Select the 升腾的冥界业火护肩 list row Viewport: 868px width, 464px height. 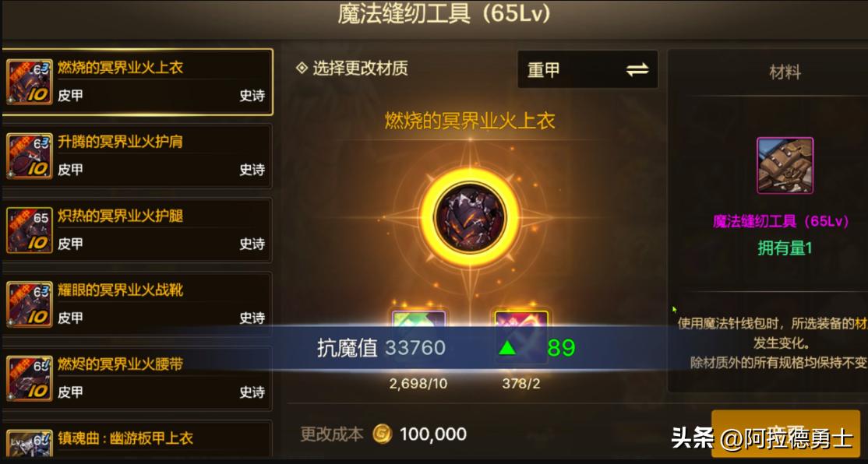click(x=138, y=156)
